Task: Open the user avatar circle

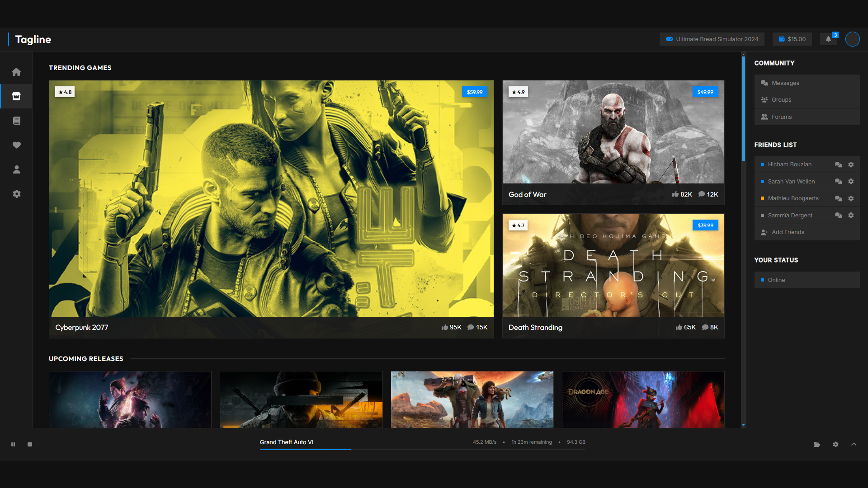Action: [x=852, y=39]
